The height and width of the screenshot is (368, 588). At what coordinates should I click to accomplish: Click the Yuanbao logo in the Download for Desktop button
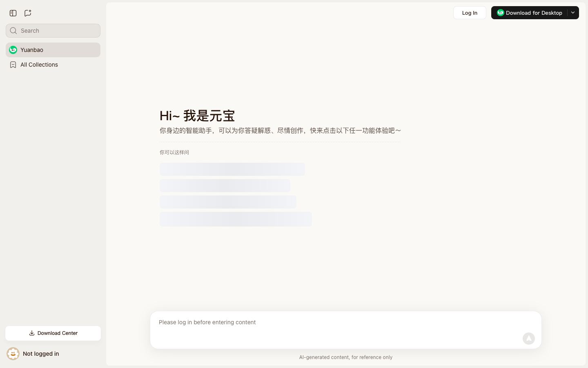pyautogui.click(x=501, y=13)
